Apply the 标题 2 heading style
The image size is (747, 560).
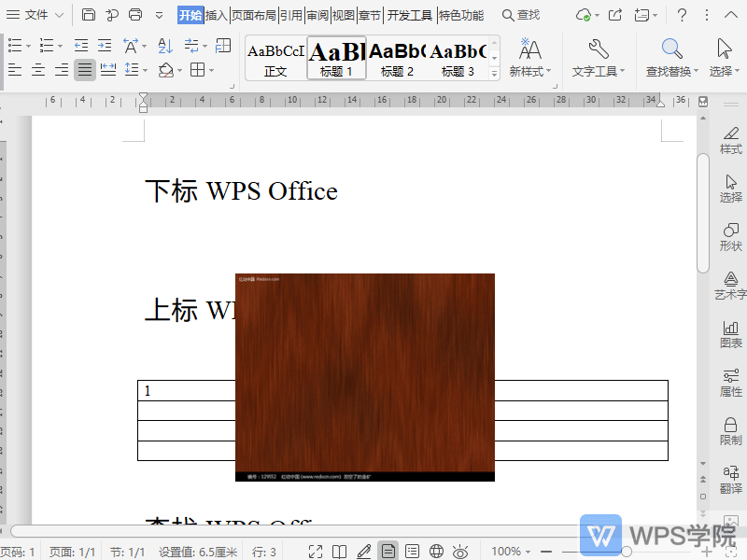398,58
